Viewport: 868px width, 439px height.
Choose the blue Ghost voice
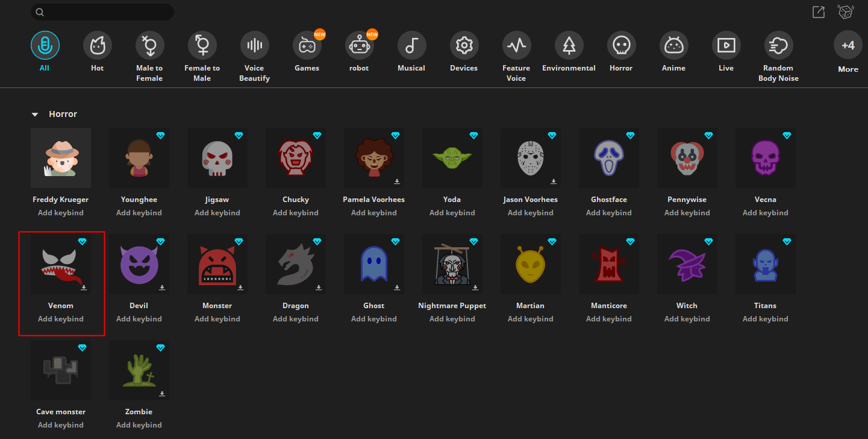tap(374, 264)
